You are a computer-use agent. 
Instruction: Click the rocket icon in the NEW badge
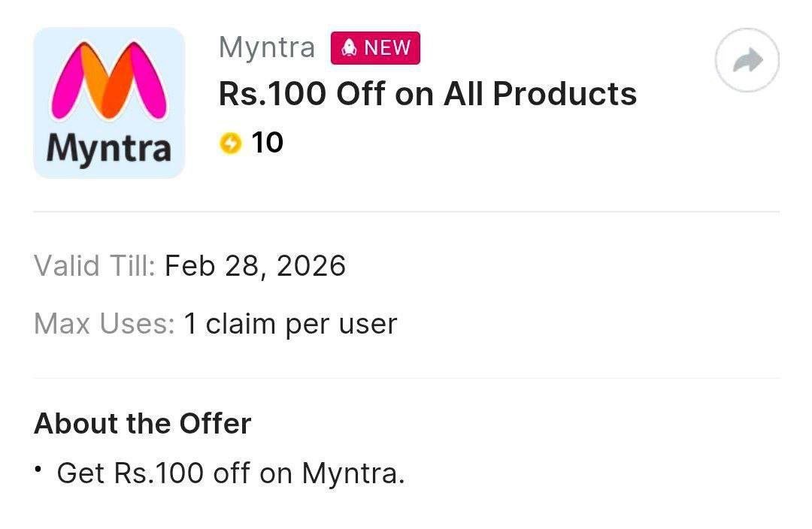click(348, 48)
